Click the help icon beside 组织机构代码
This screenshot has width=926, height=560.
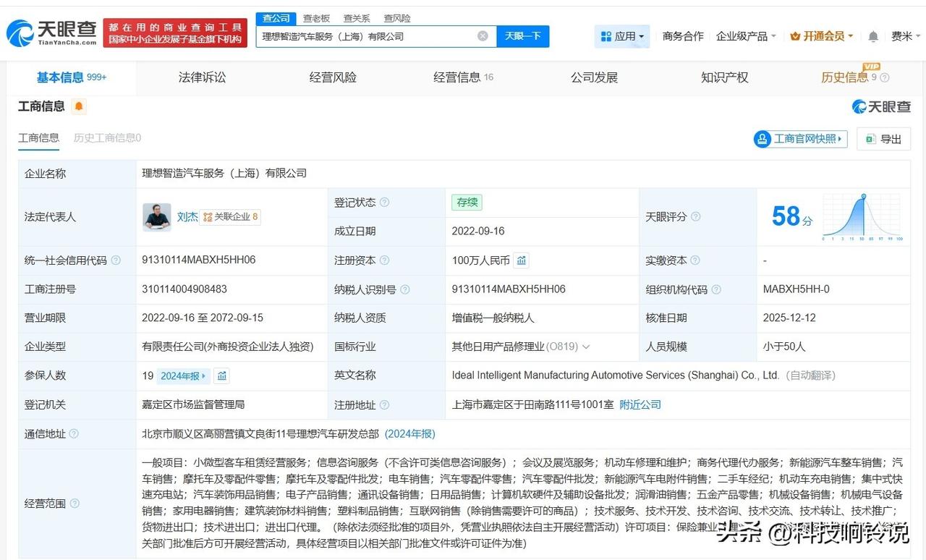pyautogui.click(x=716, y=289)
